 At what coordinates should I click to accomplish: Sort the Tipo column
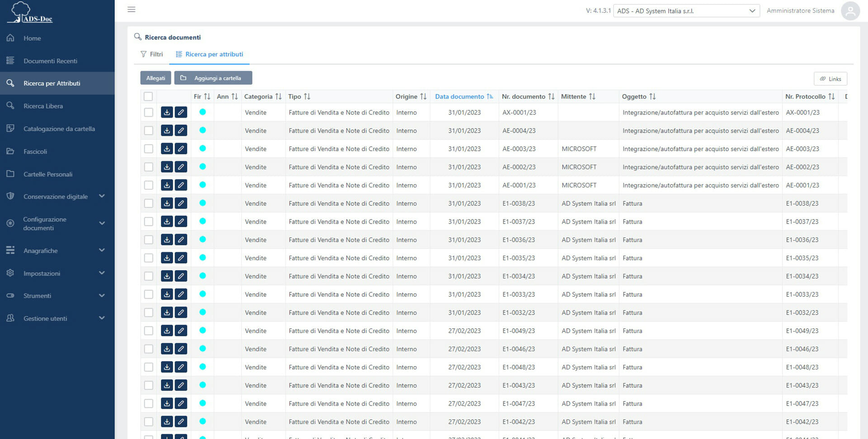(307, 96)
